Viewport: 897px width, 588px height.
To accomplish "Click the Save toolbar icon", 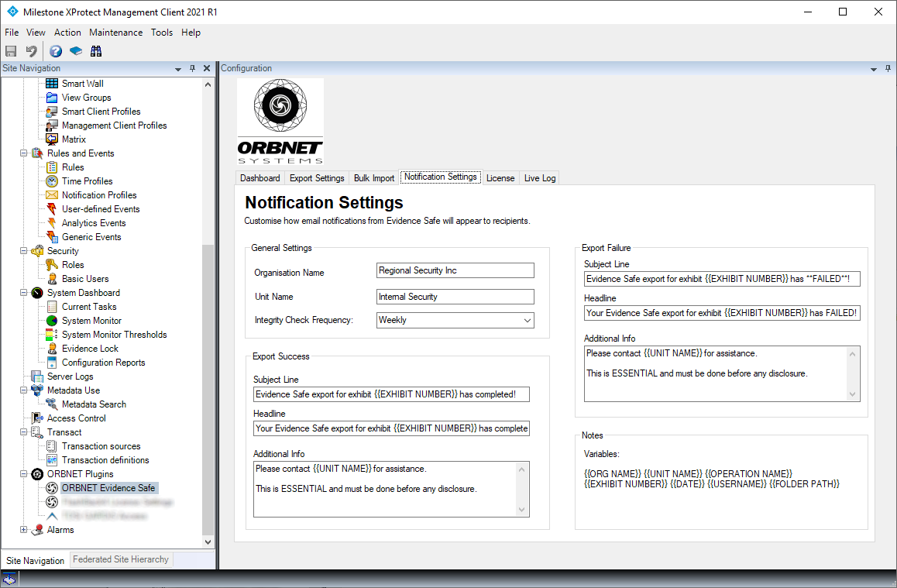I will pos(11,51).
